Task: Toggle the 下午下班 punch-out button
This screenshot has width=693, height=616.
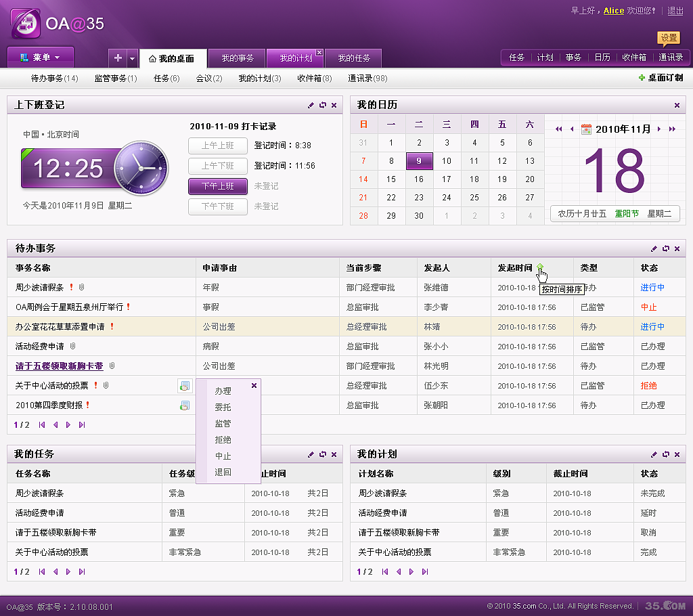Action: point(217,206)
